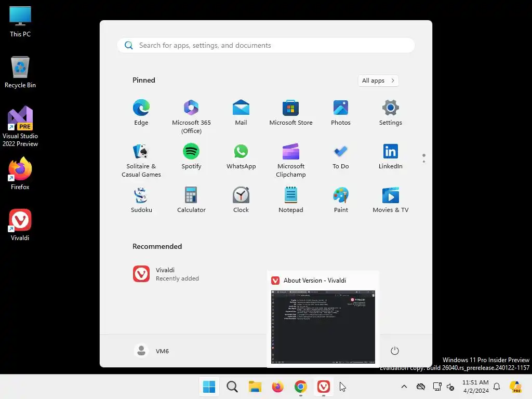Click the Vivaldi taskbar icon

tap(323, 387)
